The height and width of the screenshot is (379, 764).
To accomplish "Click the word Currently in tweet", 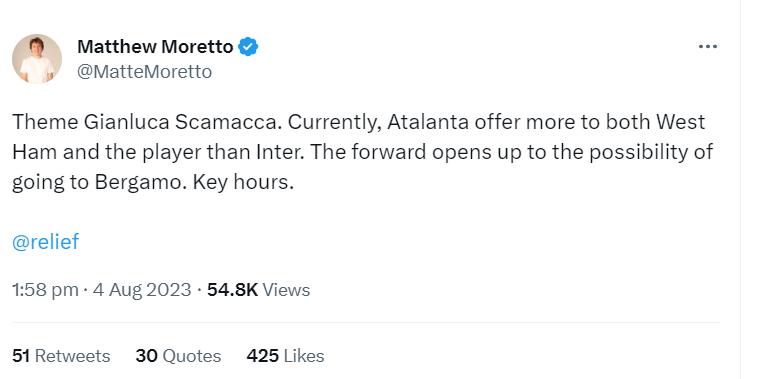I will click(334, 122).
